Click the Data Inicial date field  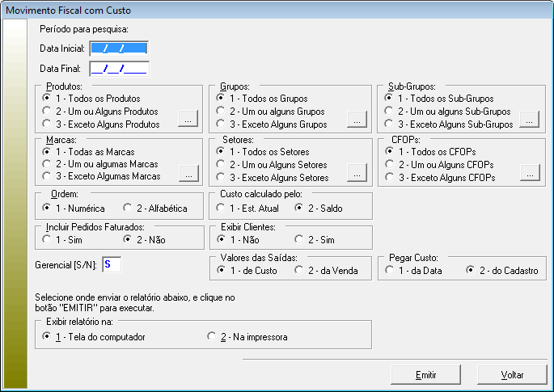[x=119, y=48]
